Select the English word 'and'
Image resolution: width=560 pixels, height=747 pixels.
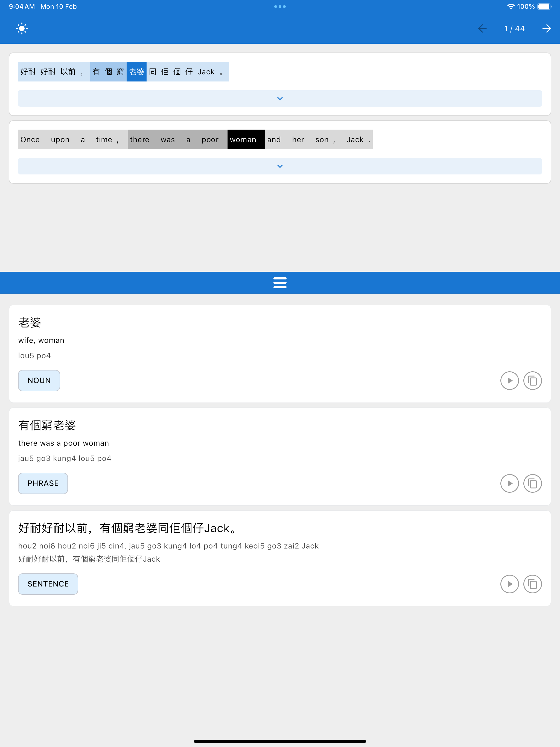(x=274, y=139)
